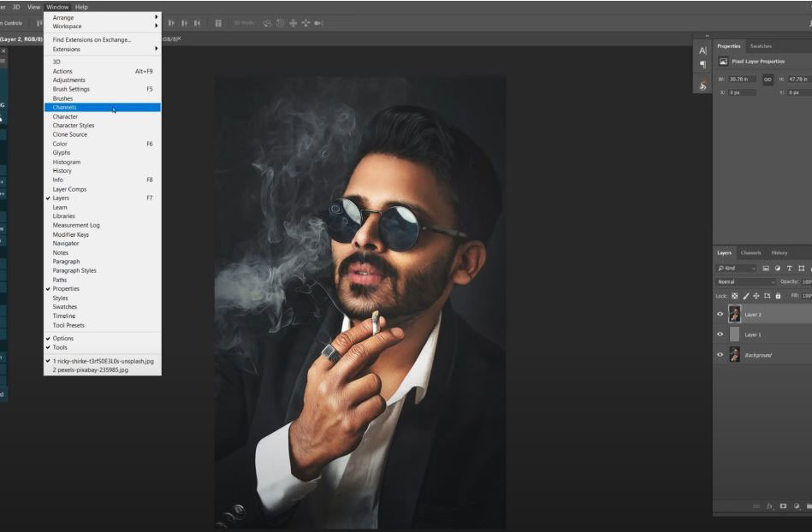812x532 pixels.
Task: Click the Width input field in Properties
Action: pos(743,80)
